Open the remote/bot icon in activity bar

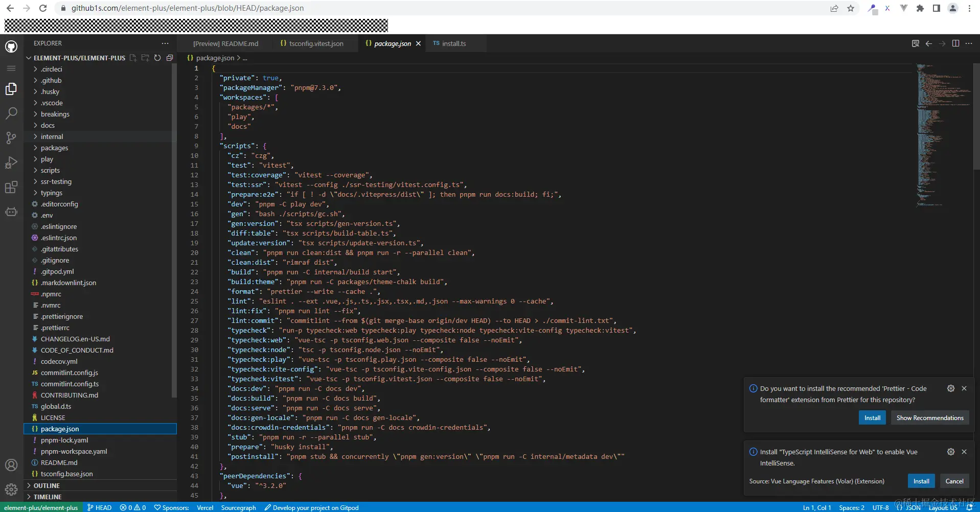(x=11, y=212)
